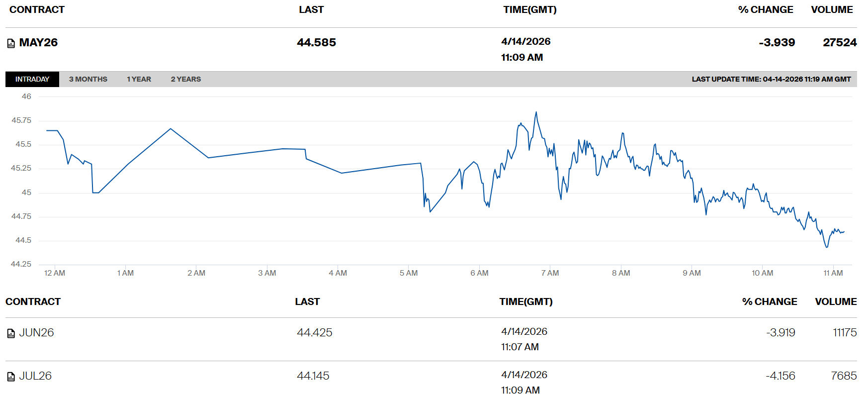The height and width of the screenshot is (400, 868).
Task: Click the top LAST column header
Action: (x=311, y=10)
